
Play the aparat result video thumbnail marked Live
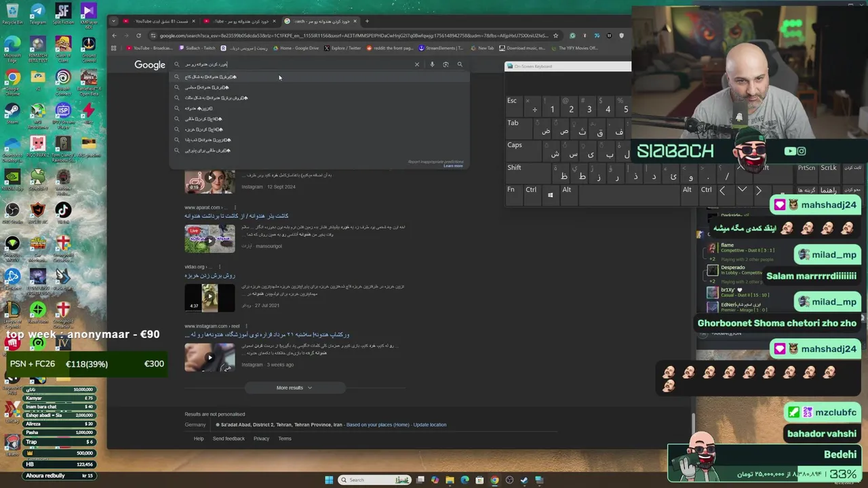pyautogui.click(x=210, y=239)
